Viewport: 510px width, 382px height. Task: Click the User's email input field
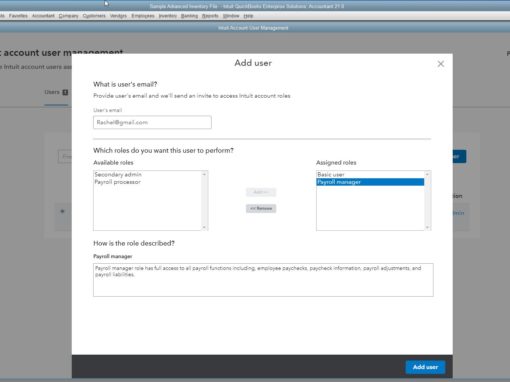coord(152,122)
